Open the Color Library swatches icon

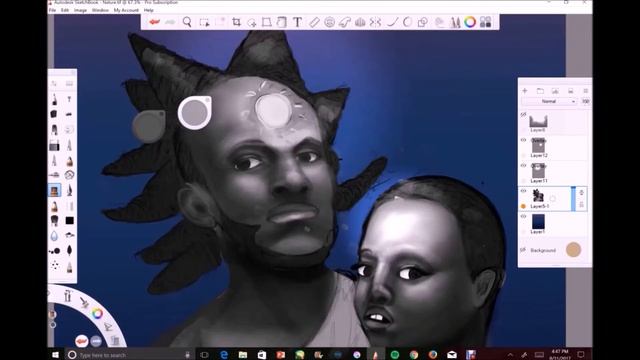tap(485, 22)
